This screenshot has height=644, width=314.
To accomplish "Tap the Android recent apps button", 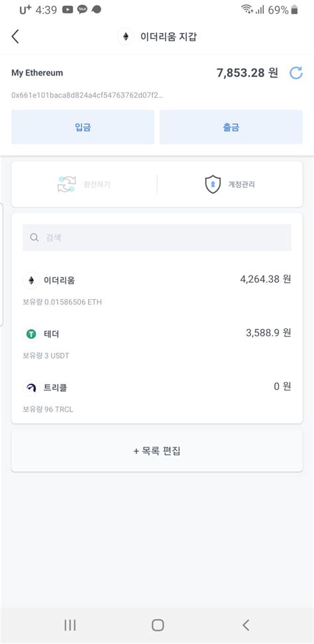I will tap(70, 625).
